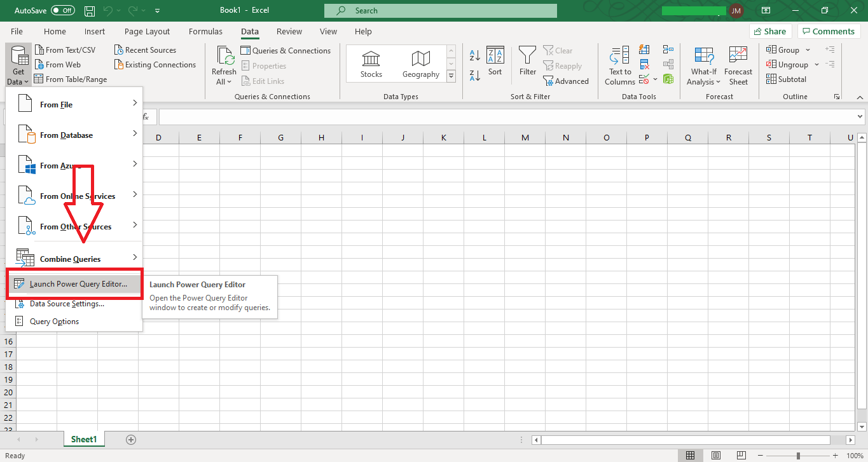
Task: Click the Share button
Action: click(769, 31)
